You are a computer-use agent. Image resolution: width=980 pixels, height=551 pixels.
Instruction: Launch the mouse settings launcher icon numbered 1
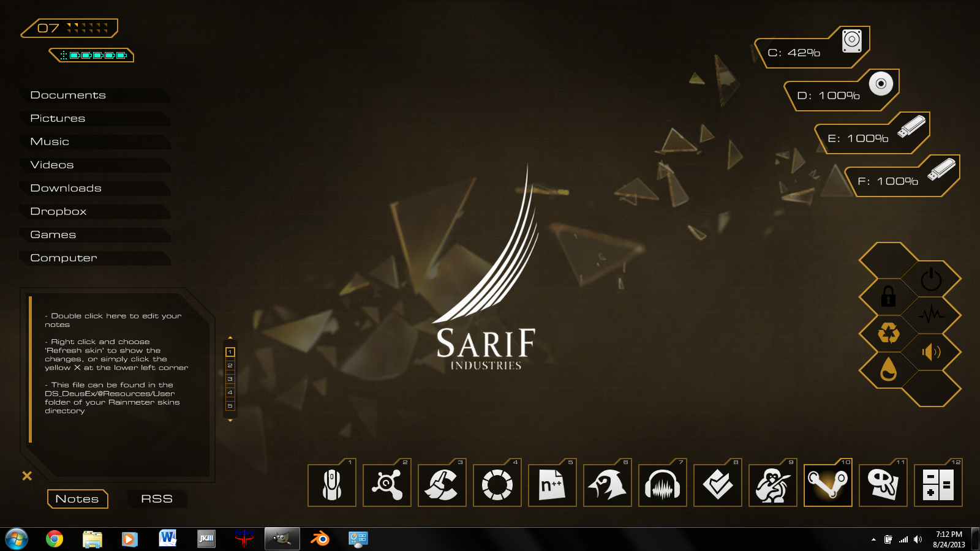[x=332, y=485]
